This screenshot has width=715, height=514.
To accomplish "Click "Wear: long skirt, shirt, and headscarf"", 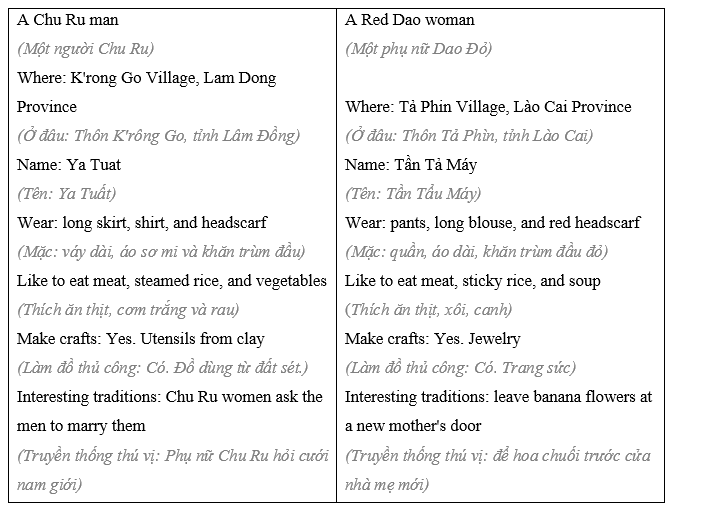I will 142,223.
